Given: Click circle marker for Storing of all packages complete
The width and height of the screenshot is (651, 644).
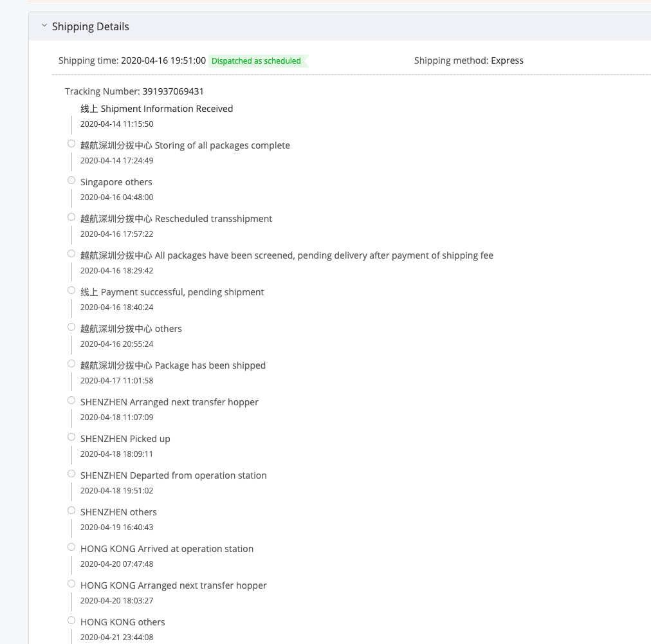Looking at the screenshot, I should [x=71, y=143].
